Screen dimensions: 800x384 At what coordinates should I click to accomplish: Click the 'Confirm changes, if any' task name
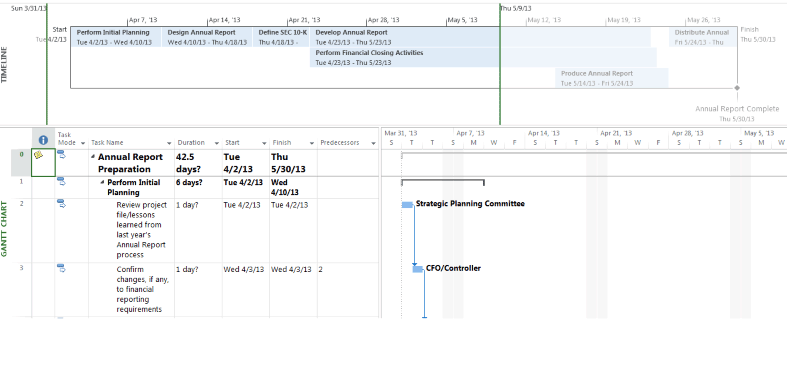[142, 289]
